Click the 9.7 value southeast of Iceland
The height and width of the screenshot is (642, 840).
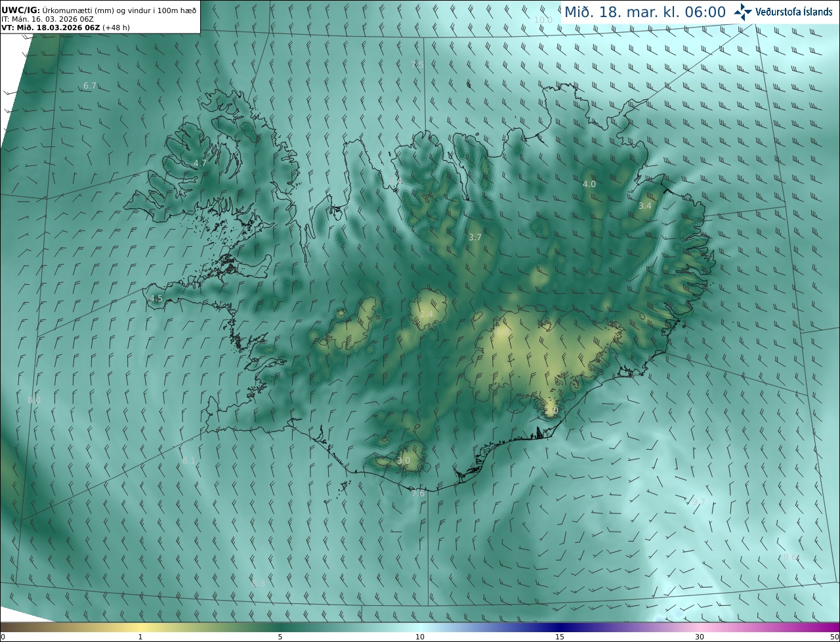(x=698, y=502)
